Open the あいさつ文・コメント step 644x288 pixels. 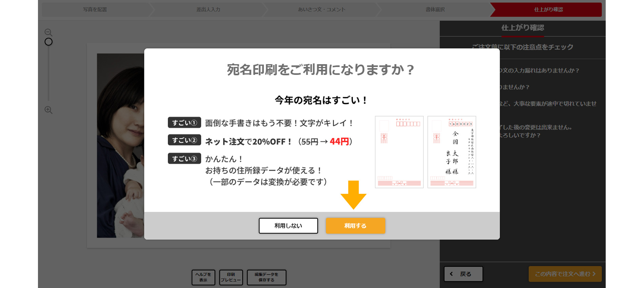point(321,9)
